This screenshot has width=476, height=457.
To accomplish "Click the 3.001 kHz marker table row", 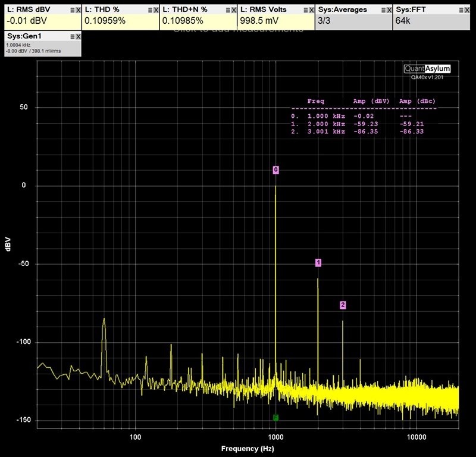I will tap(358, 132).
